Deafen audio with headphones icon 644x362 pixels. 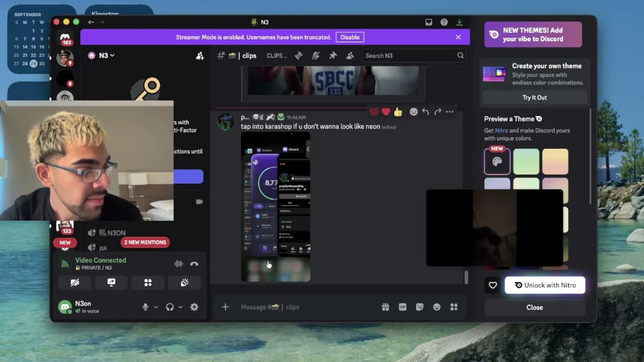(170, 307)
